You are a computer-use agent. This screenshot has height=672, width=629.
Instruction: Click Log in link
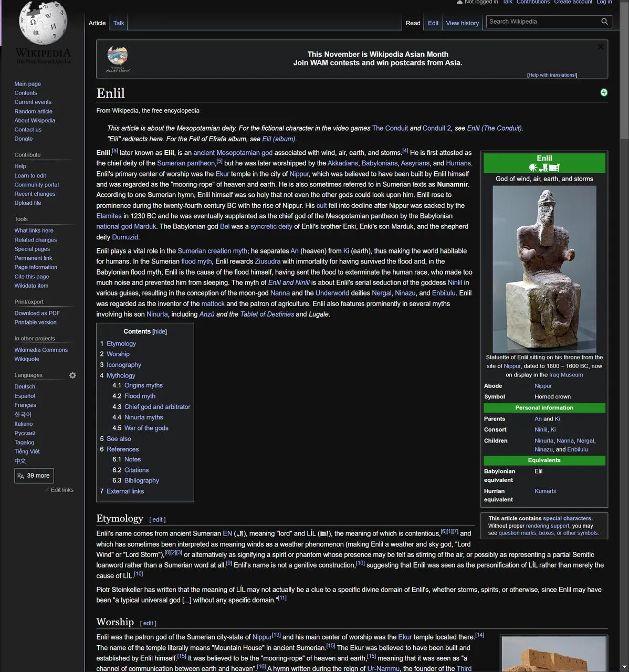click(604, 2)
